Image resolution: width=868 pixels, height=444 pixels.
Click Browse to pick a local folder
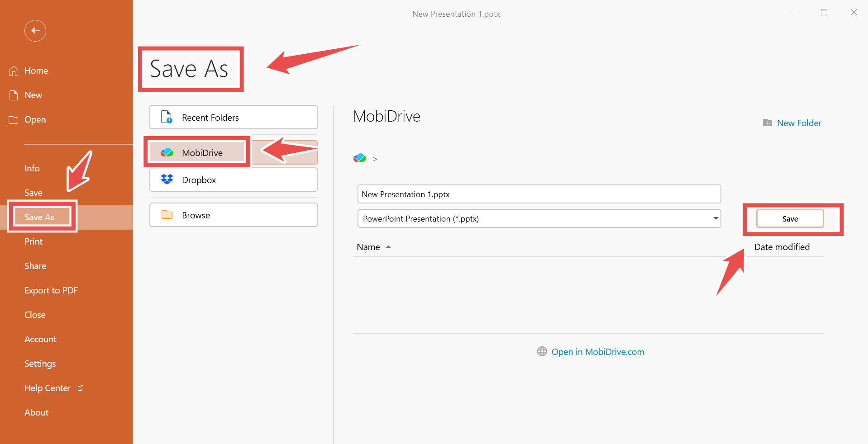(234, 215)
